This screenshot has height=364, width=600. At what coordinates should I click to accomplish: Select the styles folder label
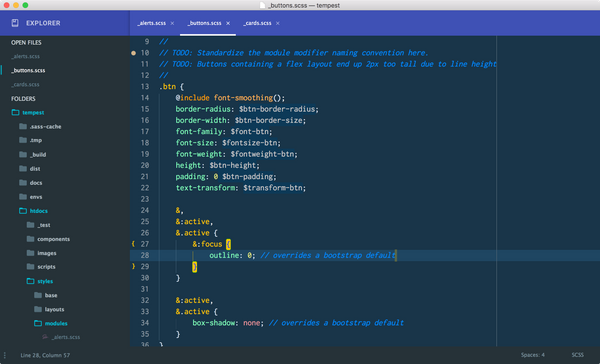point(45,281)
